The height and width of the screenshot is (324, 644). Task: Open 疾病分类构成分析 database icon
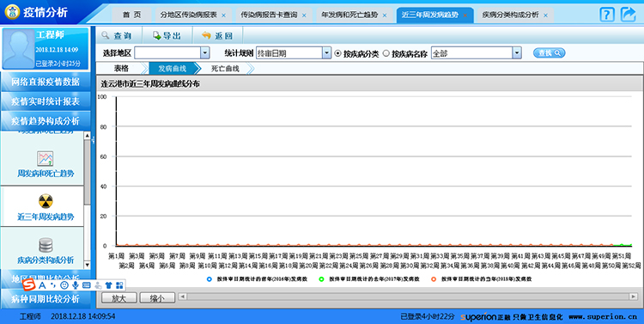pos(46,245)
